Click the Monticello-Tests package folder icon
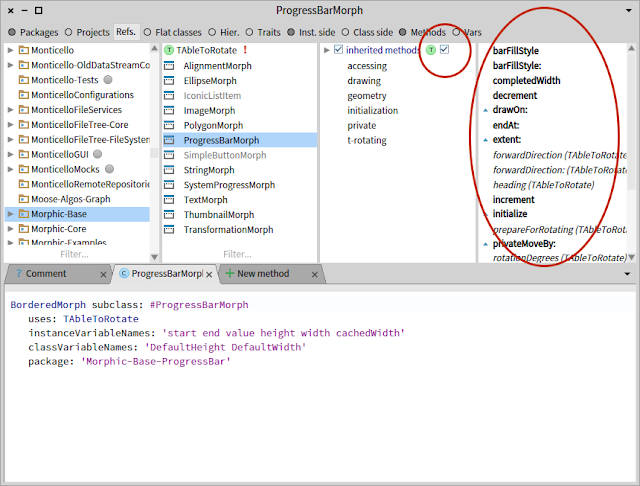 point(24,80)
